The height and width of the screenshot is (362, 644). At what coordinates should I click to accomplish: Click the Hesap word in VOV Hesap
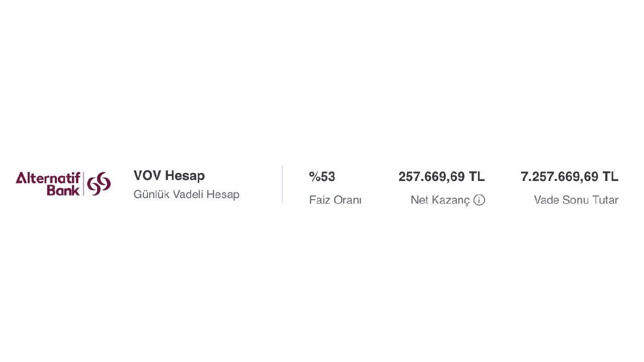[185, 176]
